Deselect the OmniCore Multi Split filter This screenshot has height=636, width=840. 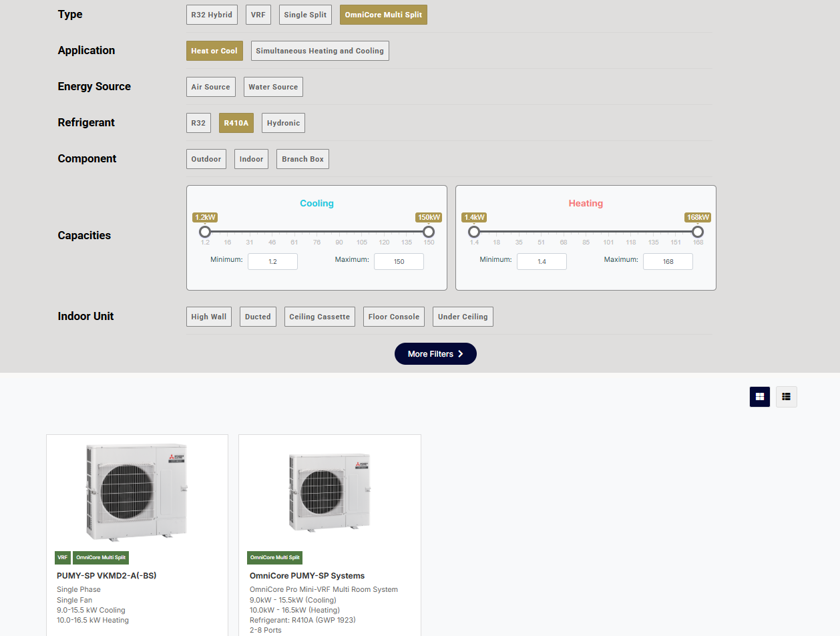pos(383,15)
